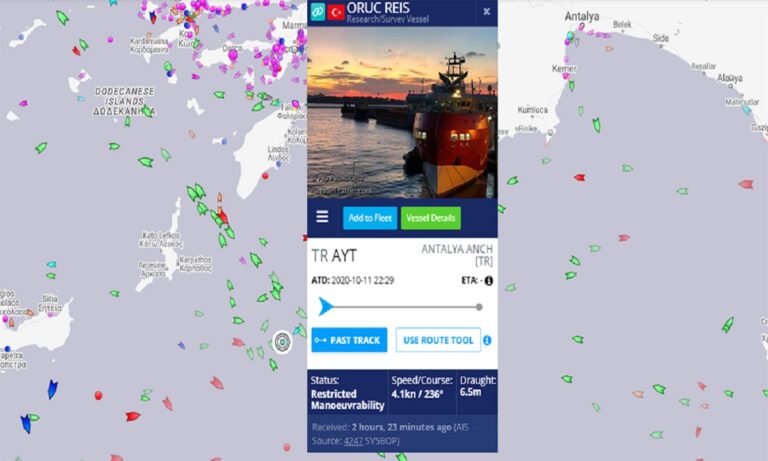
Task: Click the blue arrow voyage progress marker
Action: 325,307
